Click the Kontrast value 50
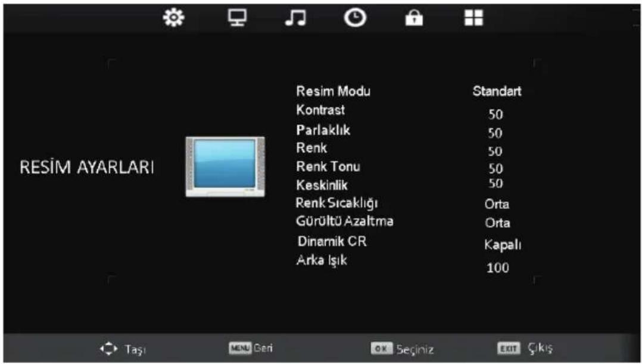The width and height of the screenshot is (642, 364). pos(495,115)
